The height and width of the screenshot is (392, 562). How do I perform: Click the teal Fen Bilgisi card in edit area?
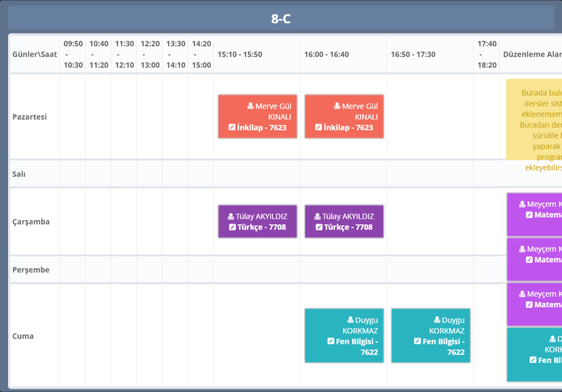(x=535, y=354)
